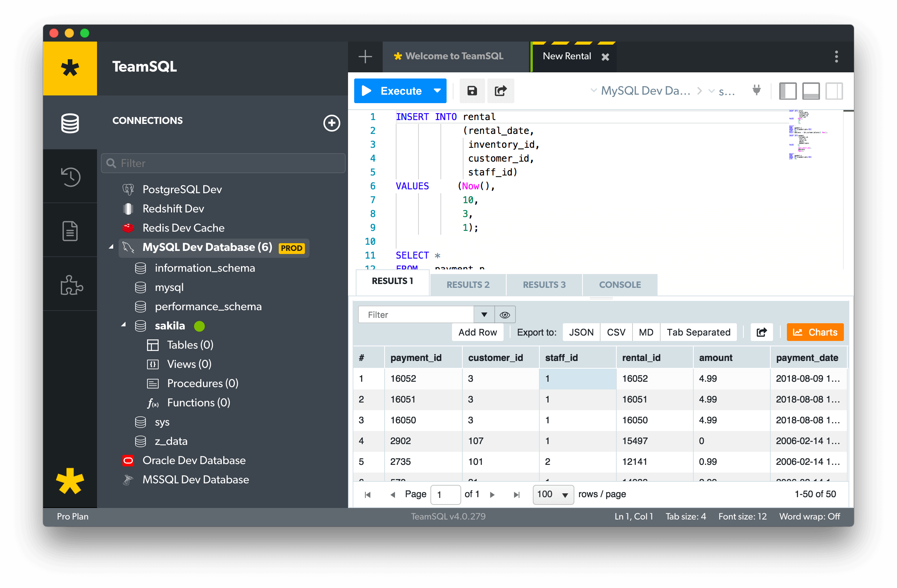Add a row to the results grid
The image size is (897, 588).
coord(477,332)
